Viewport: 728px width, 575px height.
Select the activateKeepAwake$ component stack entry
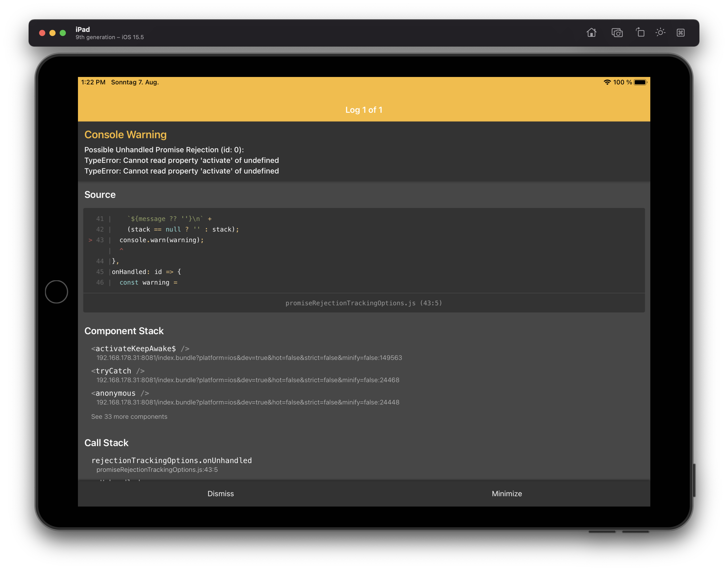click(140, 349)
